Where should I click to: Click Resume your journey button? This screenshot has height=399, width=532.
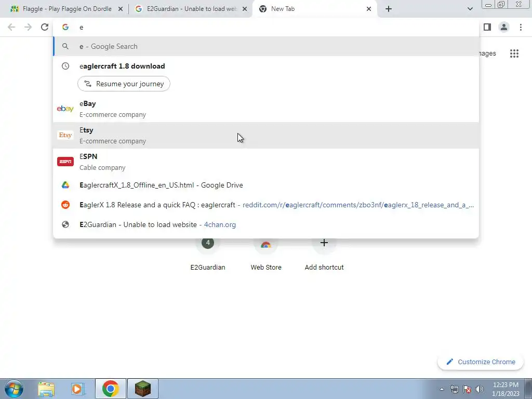(124, 84)
